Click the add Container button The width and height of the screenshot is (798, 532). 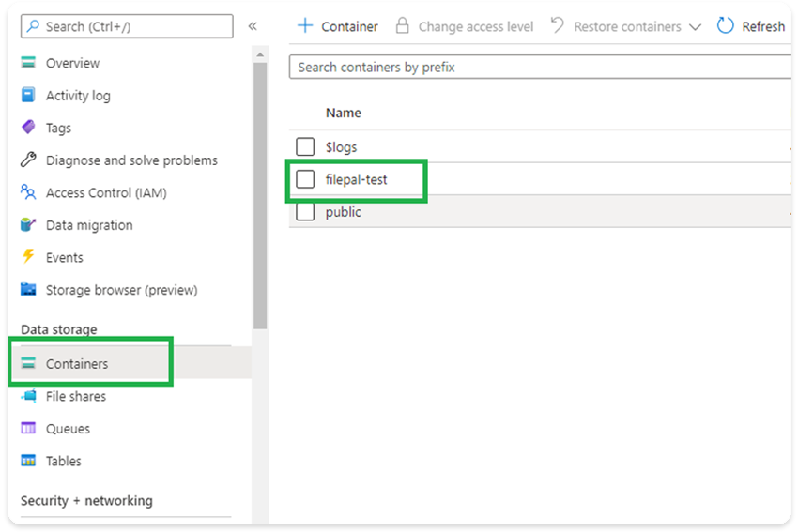338,26
